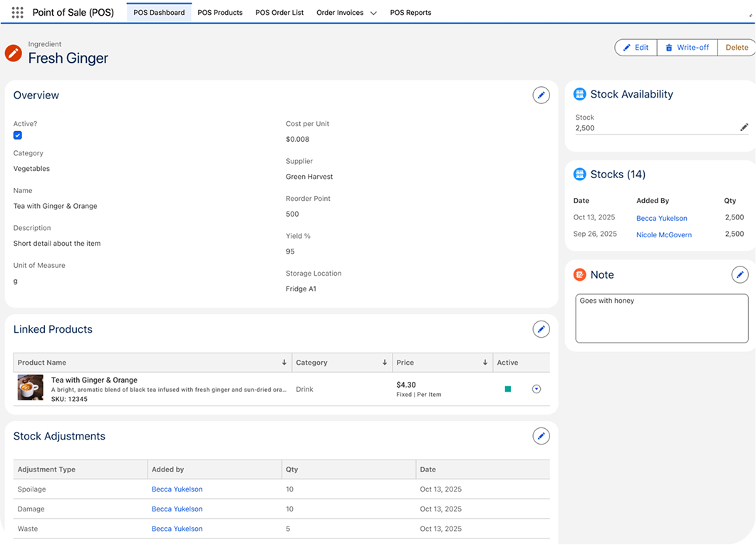Open the Order Invoices dropdown
The image size is (756, 545).
[372, 13]
